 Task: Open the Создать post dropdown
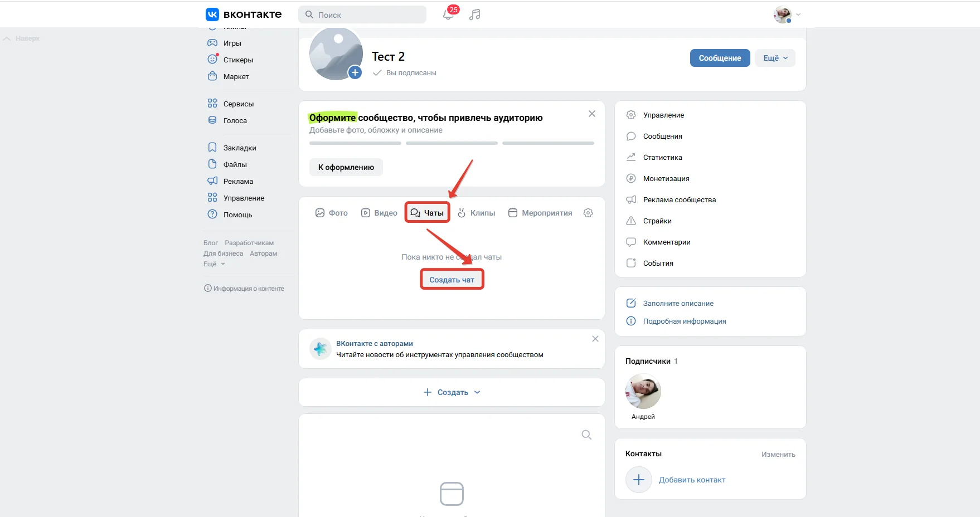[x=452, y=392]
